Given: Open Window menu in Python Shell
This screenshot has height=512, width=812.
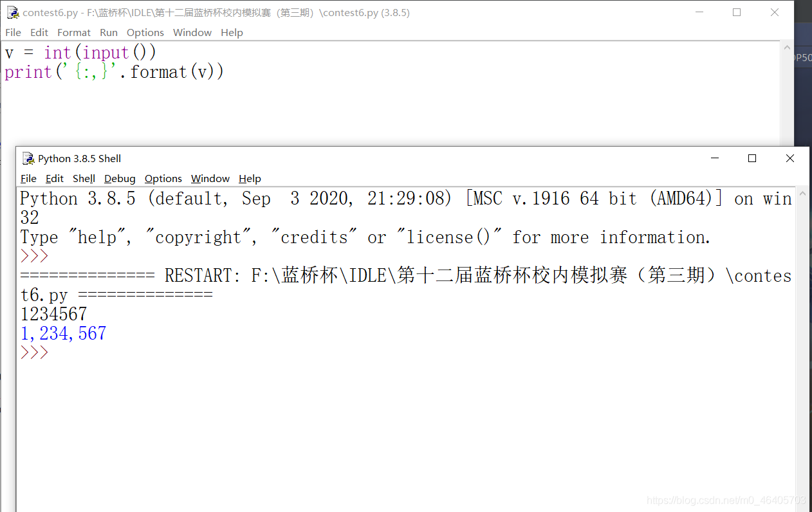Looking at the screenshot, I should click(210, 178).
